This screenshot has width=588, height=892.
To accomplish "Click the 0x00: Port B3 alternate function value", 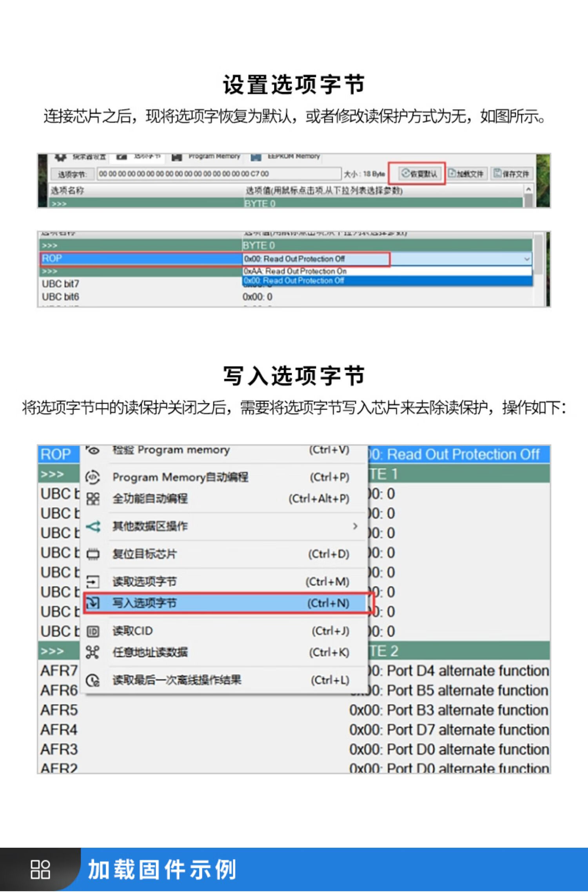I will tap(449, 710).
